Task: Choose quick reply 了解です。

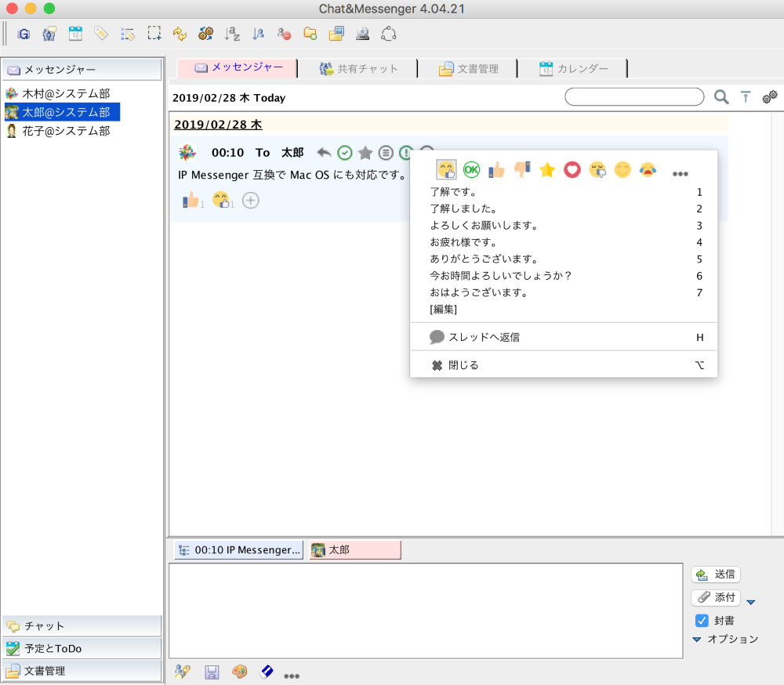Action: [x=564, y=192]
